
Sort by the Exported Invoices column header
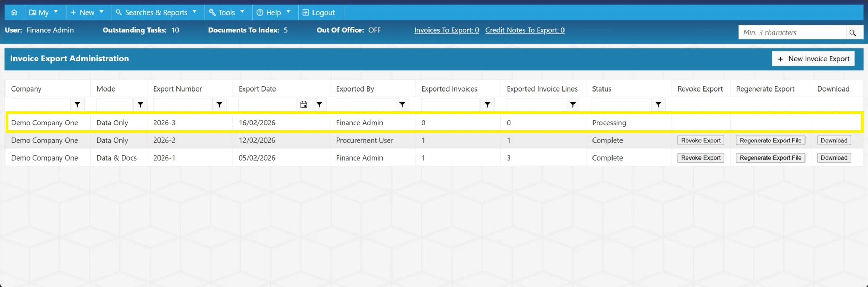[449, 89]
